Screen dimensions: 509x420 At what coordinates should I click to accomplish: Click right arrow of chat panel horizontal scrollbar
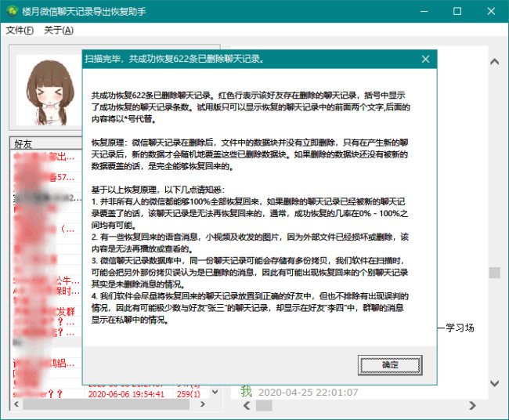pyautogui.click(x=473, y=405)
